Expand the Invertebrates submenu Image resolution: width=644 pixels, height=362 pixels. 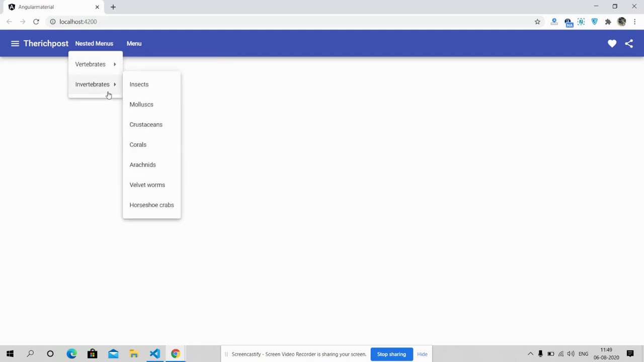click(x=96, y=84)
